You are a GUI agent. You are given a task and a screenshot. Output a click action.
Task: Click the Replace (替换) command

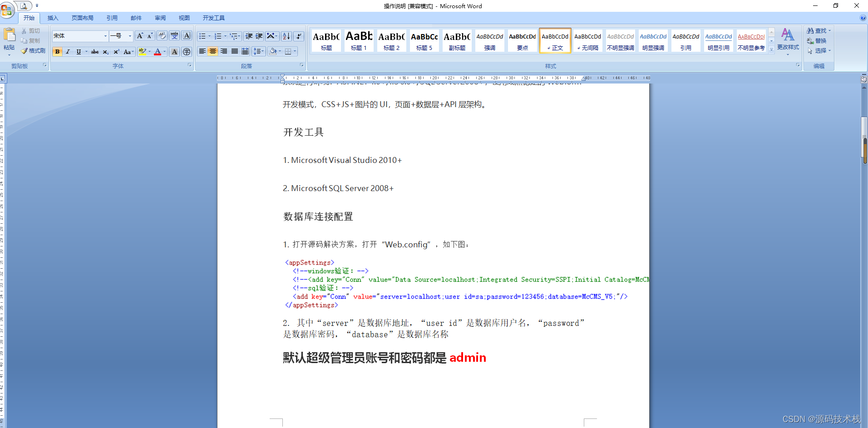coord(817,41)
